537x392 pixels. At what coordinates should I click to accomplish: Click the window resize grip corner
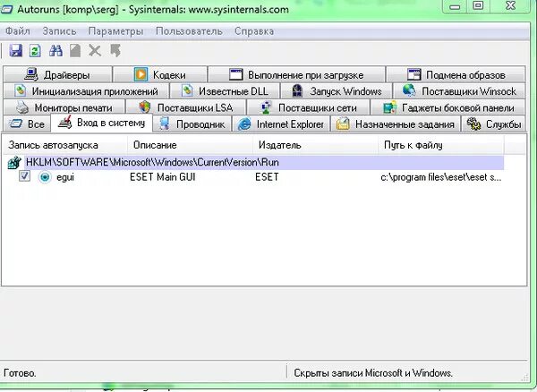coord(524,378)
